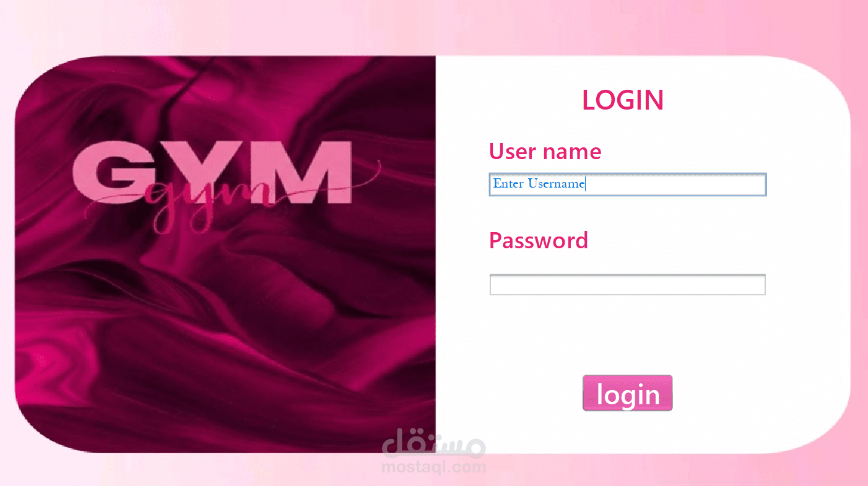Click the pink login button
The width and height of the screenshot is (868, 486).
(627, 393)
